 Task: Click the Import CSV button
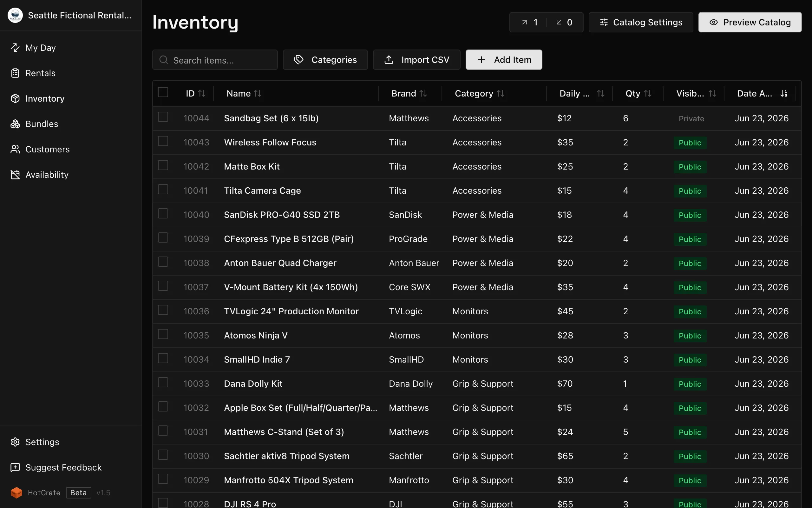[x=416, y=60]
